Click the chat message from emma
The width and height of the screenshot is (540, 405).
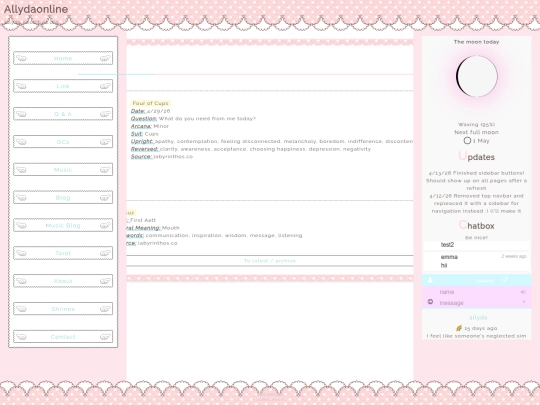tap(477, 261)
